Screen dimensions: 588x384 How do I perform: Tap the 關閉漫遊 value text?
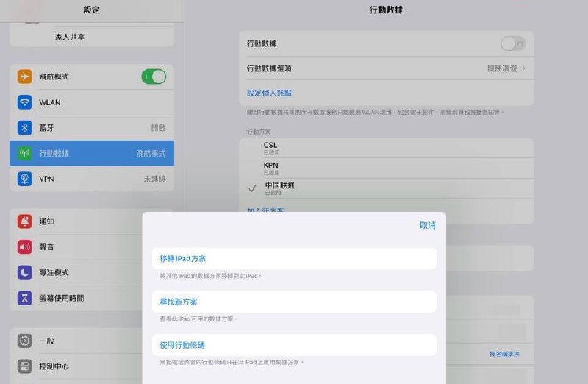502,68
